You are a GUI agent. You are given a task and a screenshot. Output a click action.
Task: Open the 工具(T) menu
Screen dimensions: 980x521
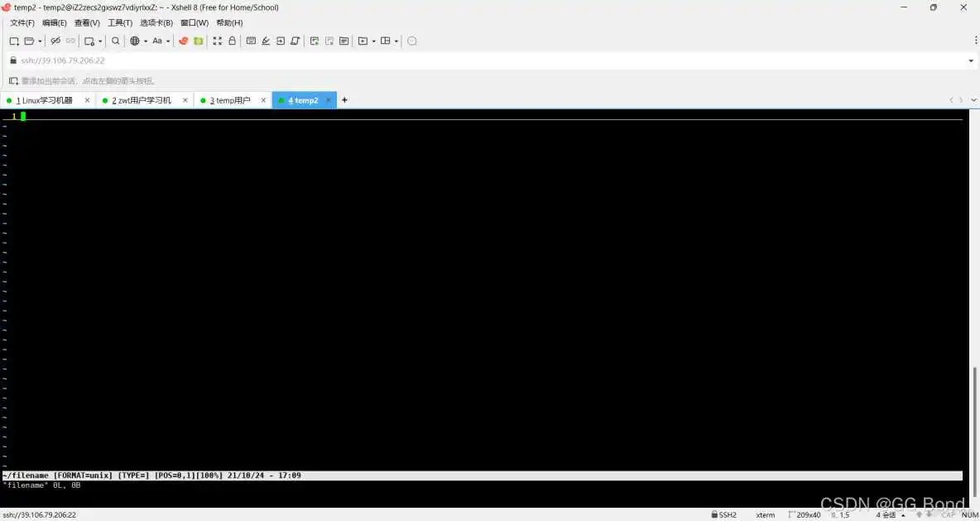(119, 22)
